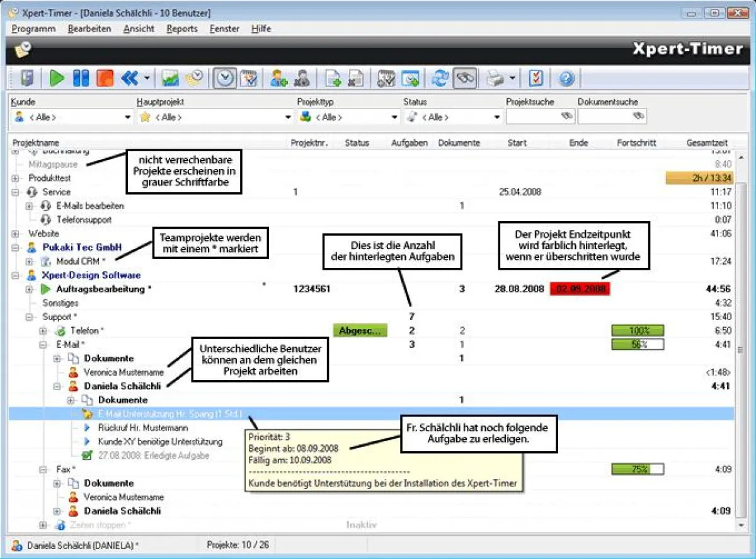Open the Kunde filter dropdown
Image resolution: width=756 pixels, height=559 pixels.
tap(128, 117)
